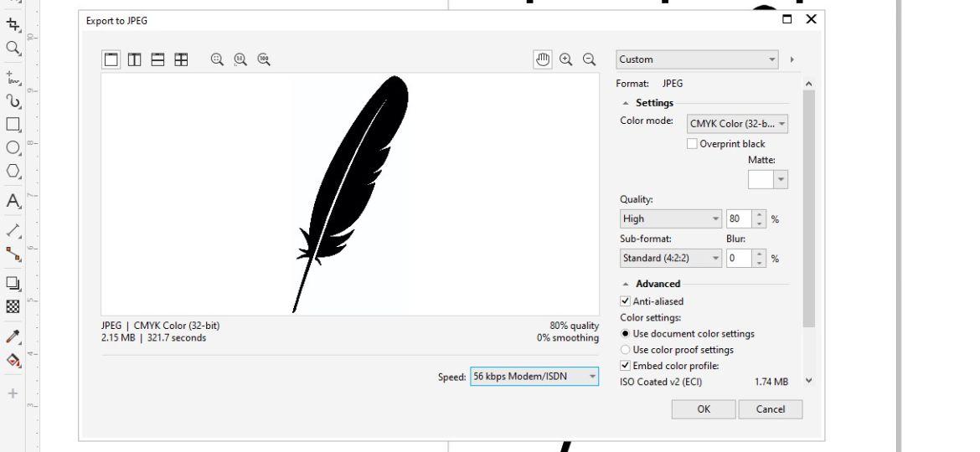Toggle Embed color profile checkbox
Image resolution: width=980 pixels, height=452 pixels.
[625, 366]
